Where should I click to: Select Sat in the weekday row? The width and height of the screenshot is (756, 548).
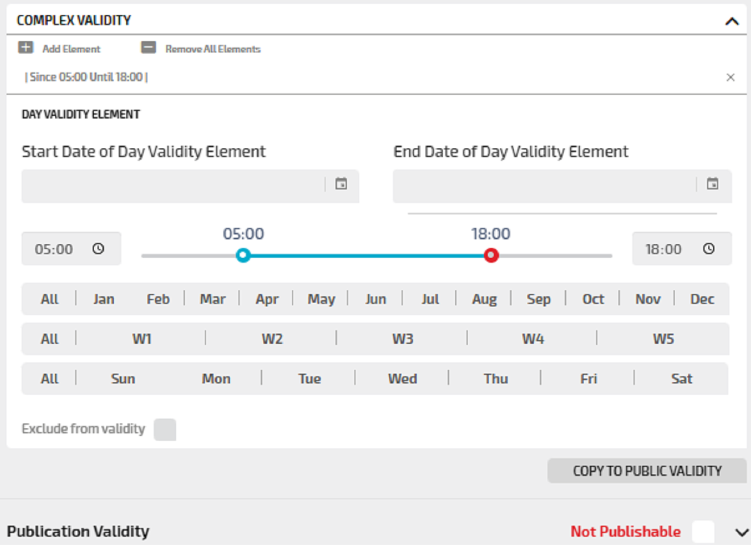point(681,379)
